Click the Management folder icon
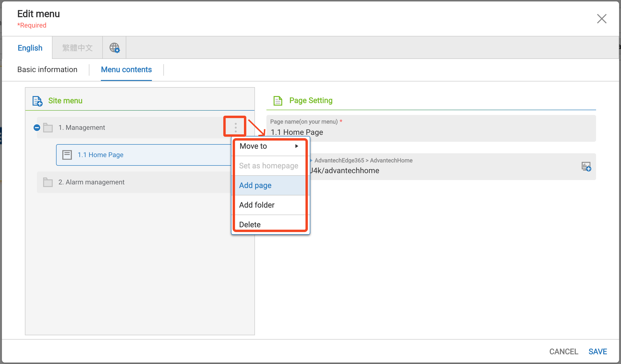This screenshot has width=621, height=364. (48, 128)
